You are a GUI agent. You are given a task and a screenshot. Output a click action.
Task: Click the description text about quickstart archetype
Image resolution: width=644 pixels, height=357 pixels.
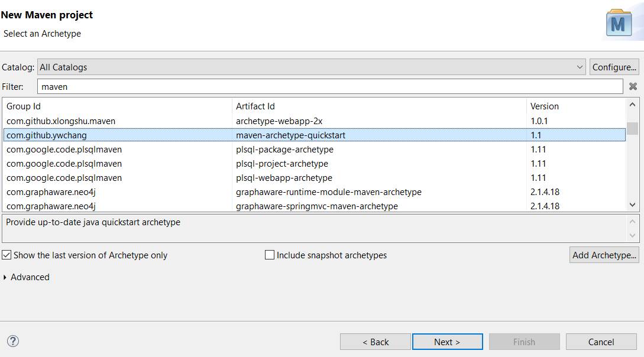point(93,222)
